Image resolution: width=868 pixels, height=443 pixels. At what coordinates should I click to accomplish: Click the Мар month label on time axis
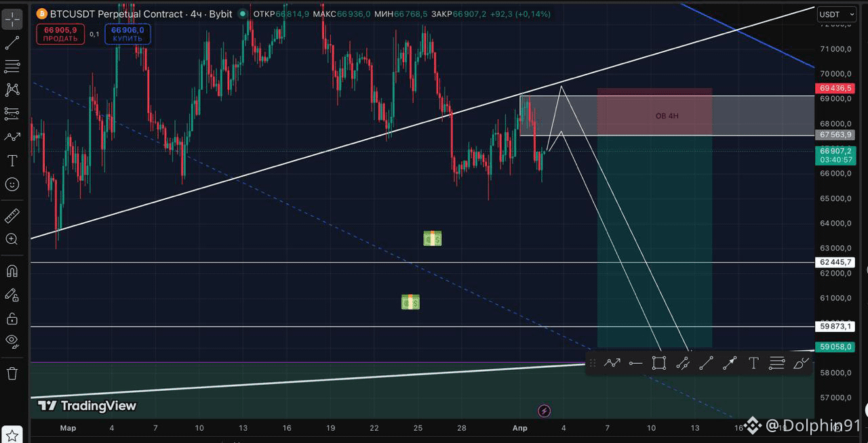[x=68, y=427]
